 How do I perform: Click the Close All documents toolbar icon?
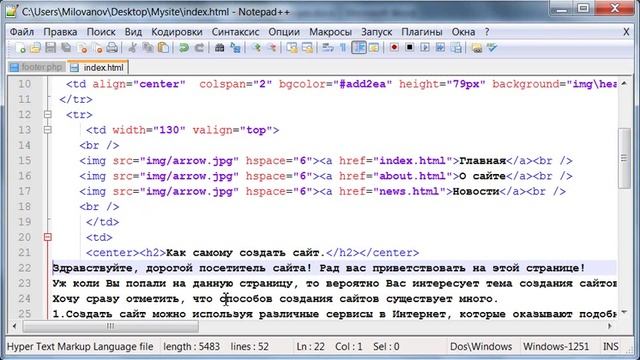[98, 48]
